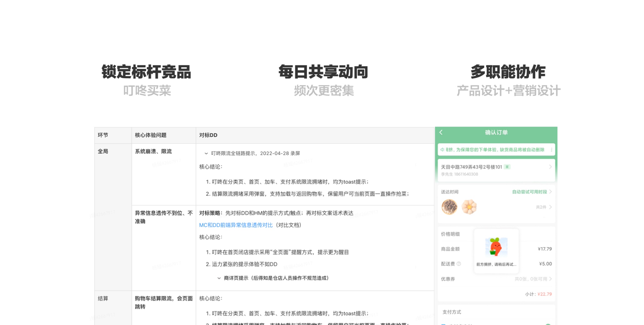Select the 结算 cell
Viewport: 644px width, 325px height.
pyautogui.click(x=113, y=308)
